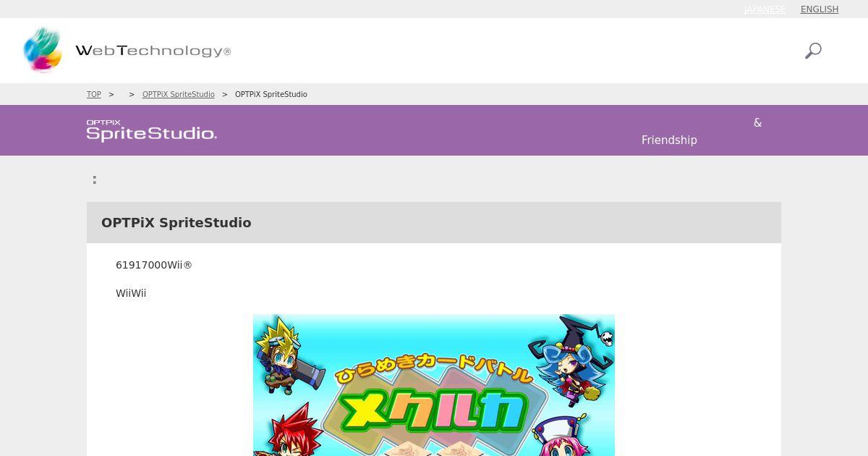Click the OPTPiX SpriteStudio banner logo
This screenshot has width=868, height=456.
pos(152,130)
